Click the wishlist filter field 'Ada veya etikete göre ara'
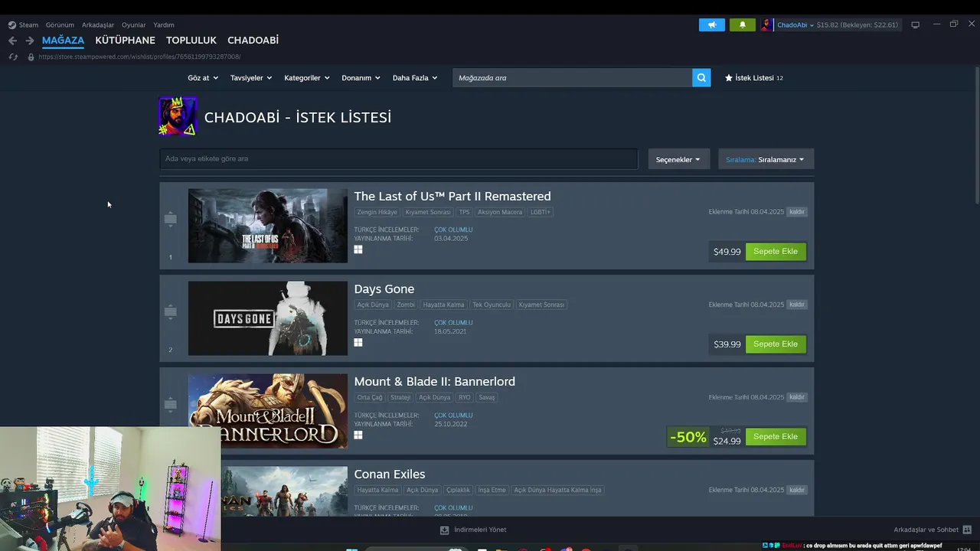The image size is (980, 551). point(398,158)
